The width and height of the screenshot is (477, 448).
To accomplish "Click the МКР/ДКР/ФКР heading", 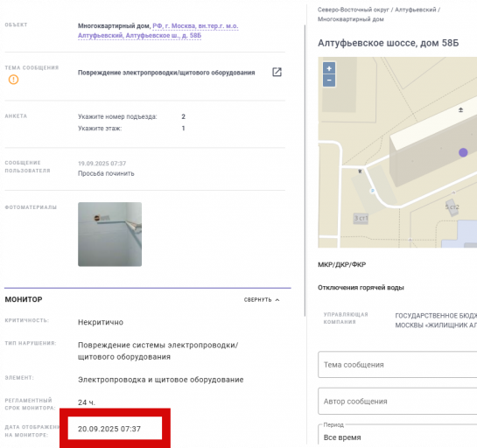I will (342, 264).
